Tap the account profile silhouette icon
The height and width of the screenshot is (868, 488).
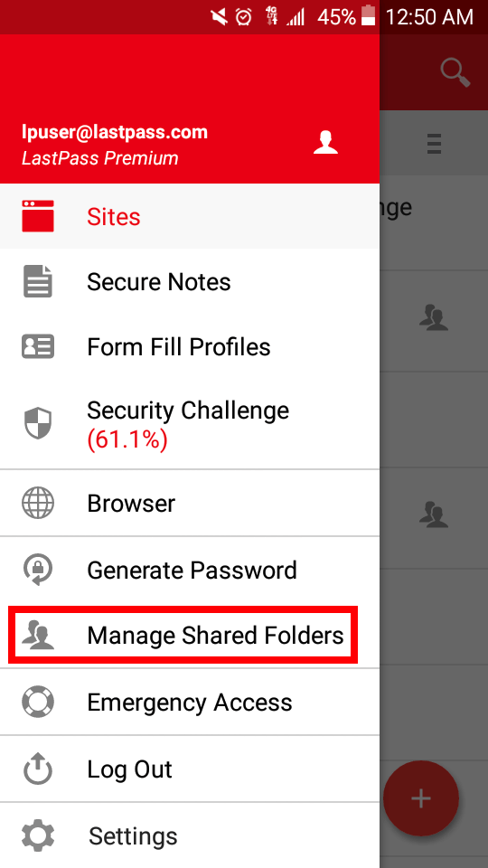click(x=325, y=142)
